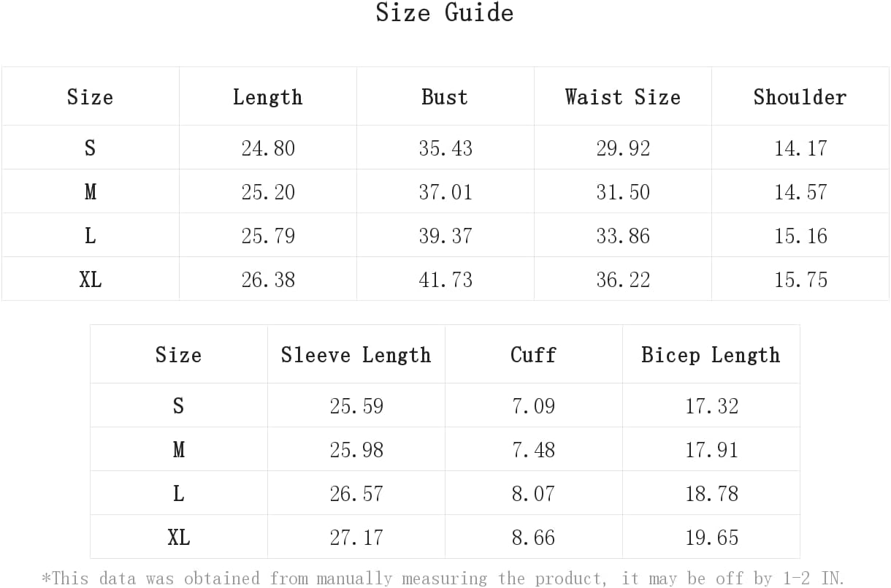Click the 25.59 sleeve length value
Screen dimensions: 891x588
(356, 406)
